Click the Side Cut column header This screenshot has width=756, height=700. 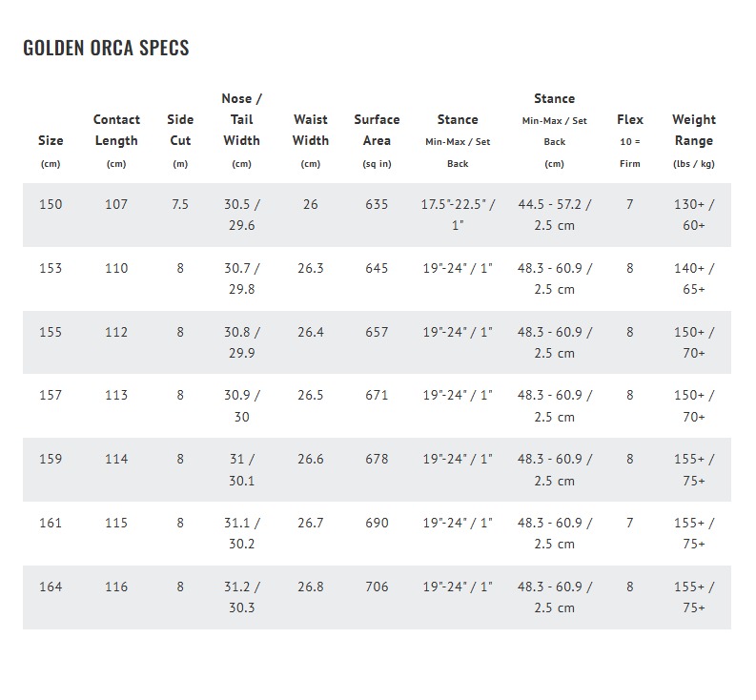pyautogui.click(x=180, y=131)
